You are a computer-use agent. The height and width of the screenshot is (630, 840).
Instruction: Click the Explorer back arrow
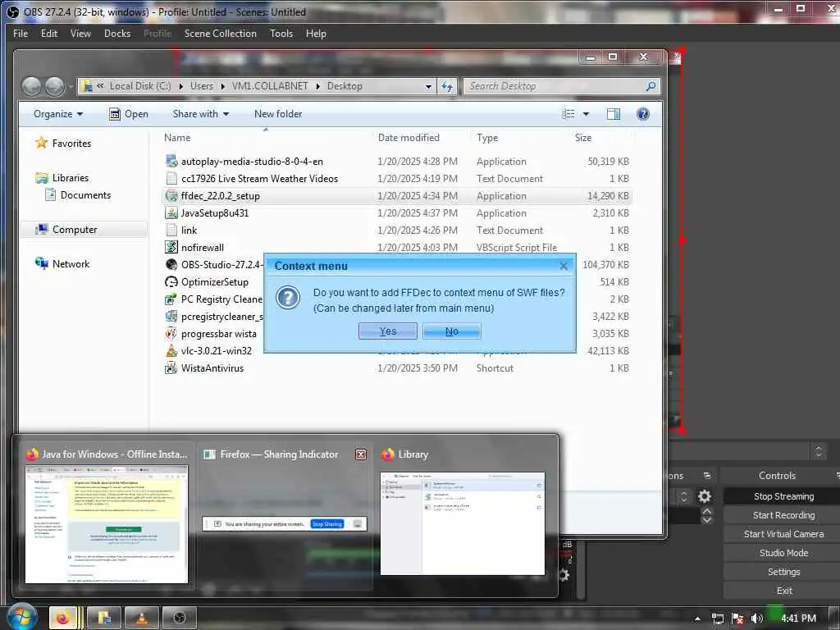pos(32,86)
